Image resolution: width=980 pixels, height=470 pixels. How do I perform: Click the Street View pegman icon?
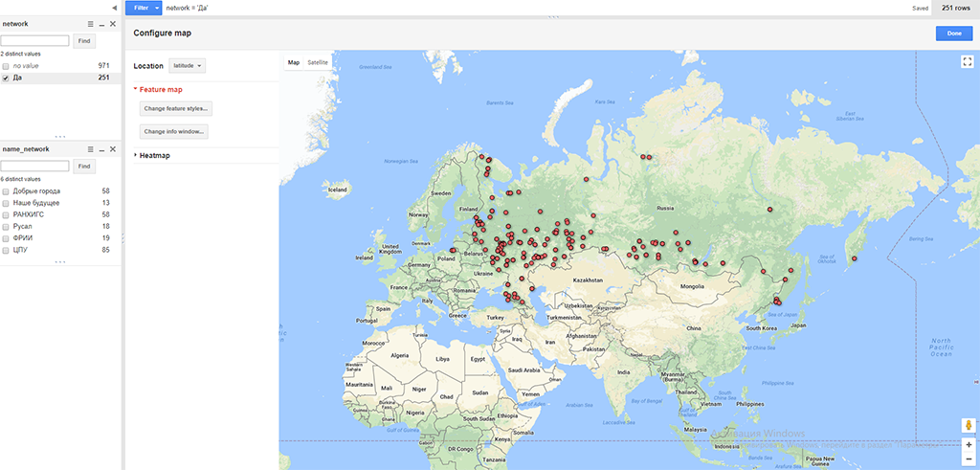968,425
